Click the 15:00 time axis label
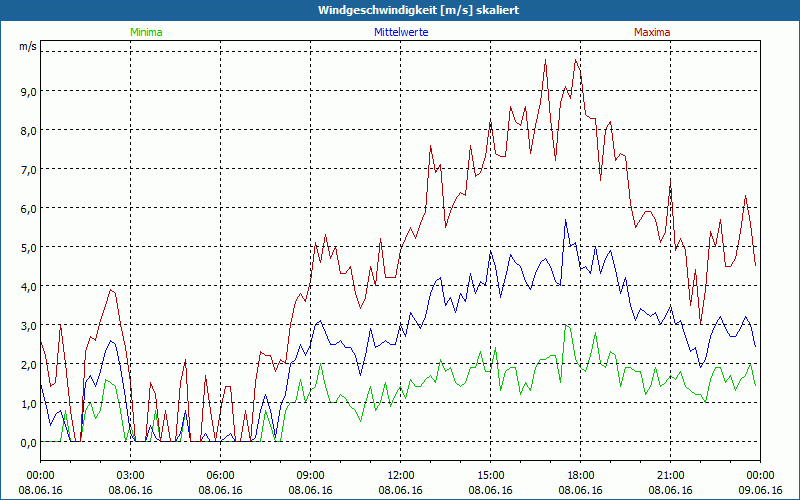 [x=490, y=476]
